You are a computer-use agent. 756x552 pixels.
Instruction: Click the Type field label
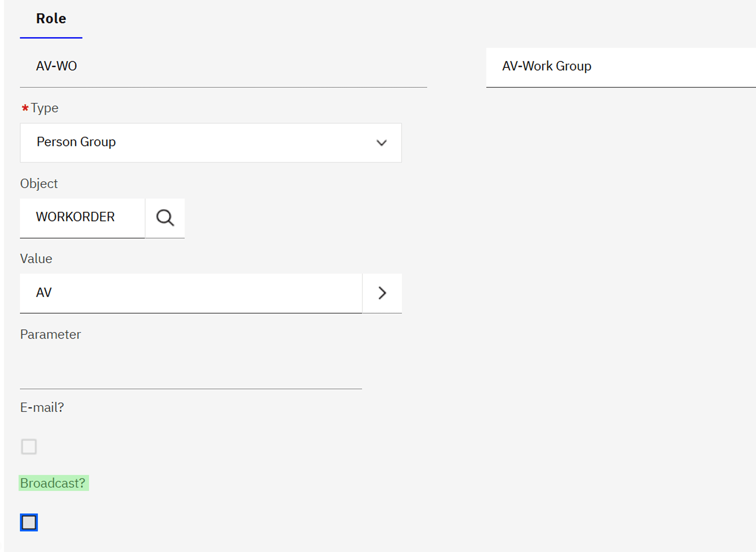coord(45,108)
